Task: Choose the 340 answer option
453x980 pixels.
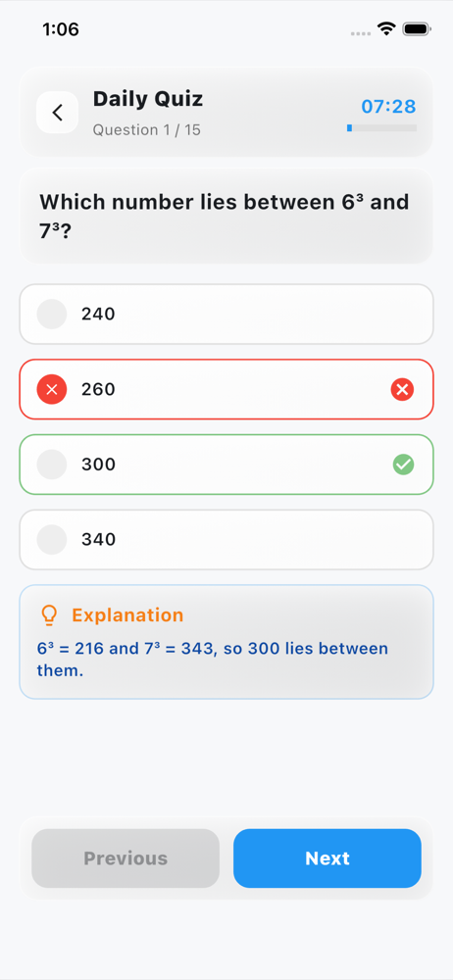Action: tap(226, 539)
